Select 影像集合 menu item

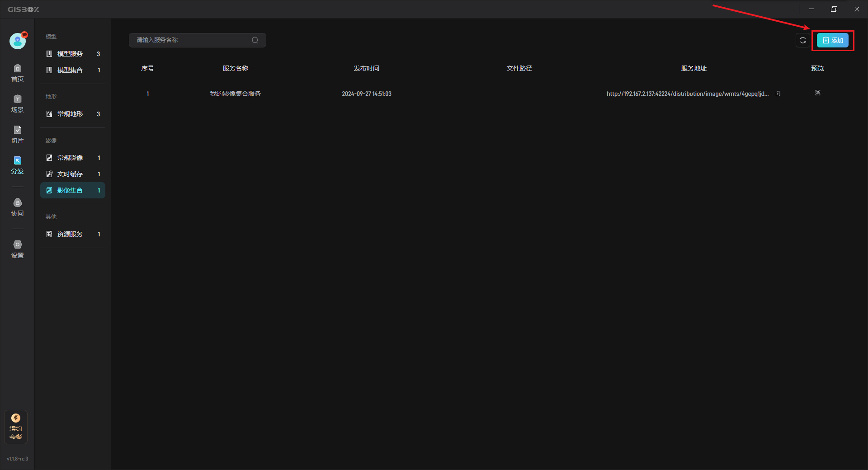(x=73, y=190)
